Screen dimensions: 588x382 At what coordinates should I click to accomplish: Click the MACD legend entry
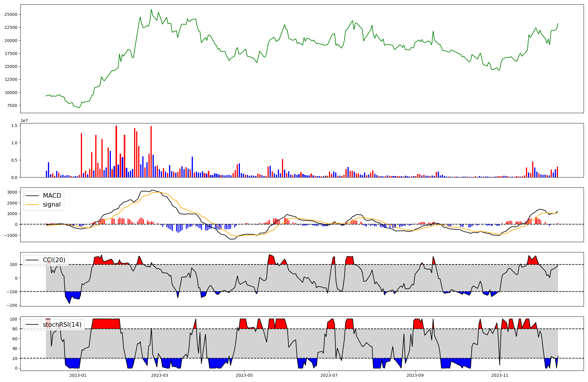(52, 196)
